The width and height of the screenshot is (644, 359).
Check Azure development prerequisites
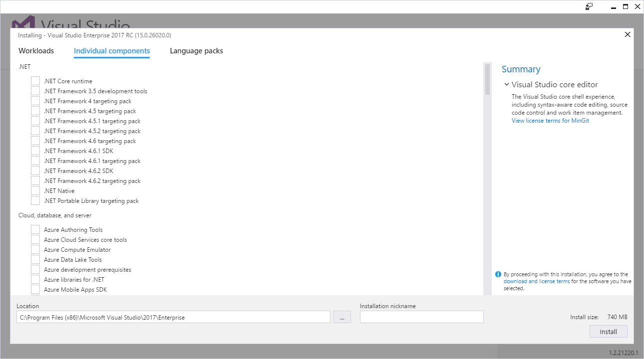tap(35, 269)
